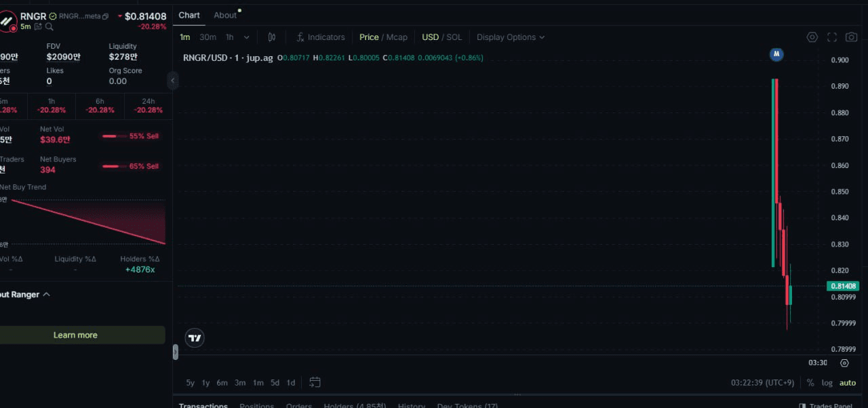Collapse the About Ranger section
Screen dimensions: 868x408
click(46, 295)
